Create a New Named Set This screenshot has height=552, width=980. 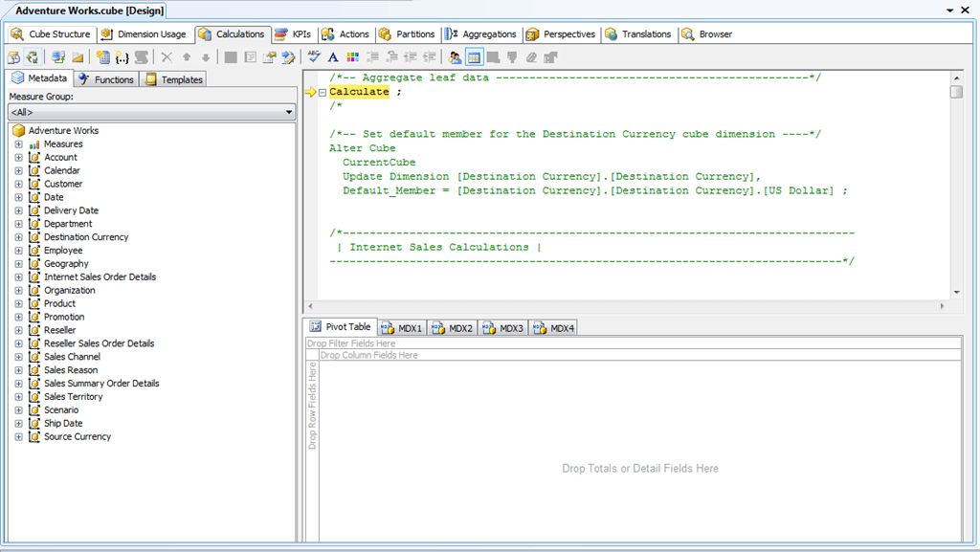point(122,57)
